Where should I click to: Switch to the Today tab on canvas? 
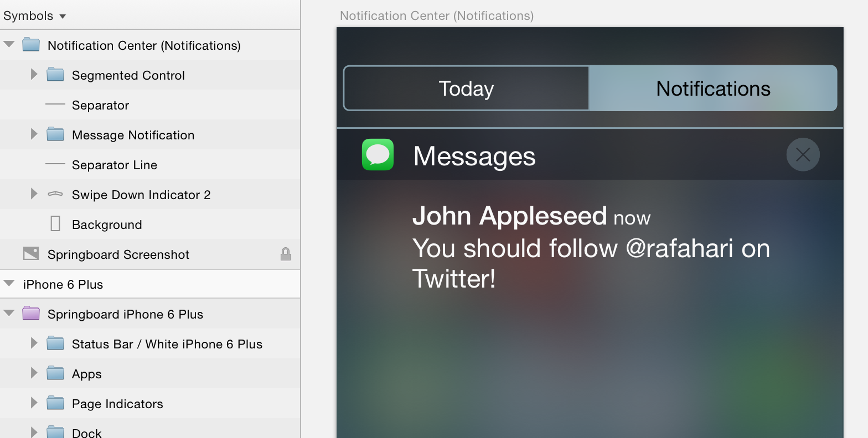point(466,88)
